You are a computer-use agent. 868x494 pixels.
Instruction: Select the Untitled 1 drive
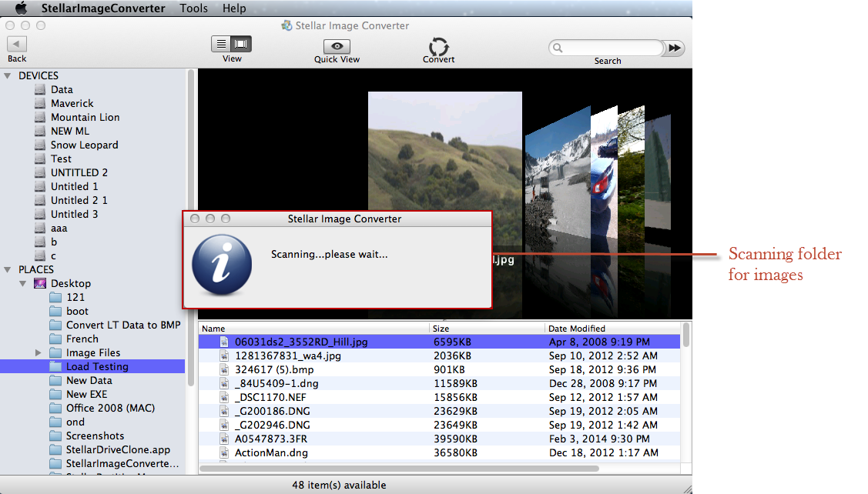tap(74, 186)
